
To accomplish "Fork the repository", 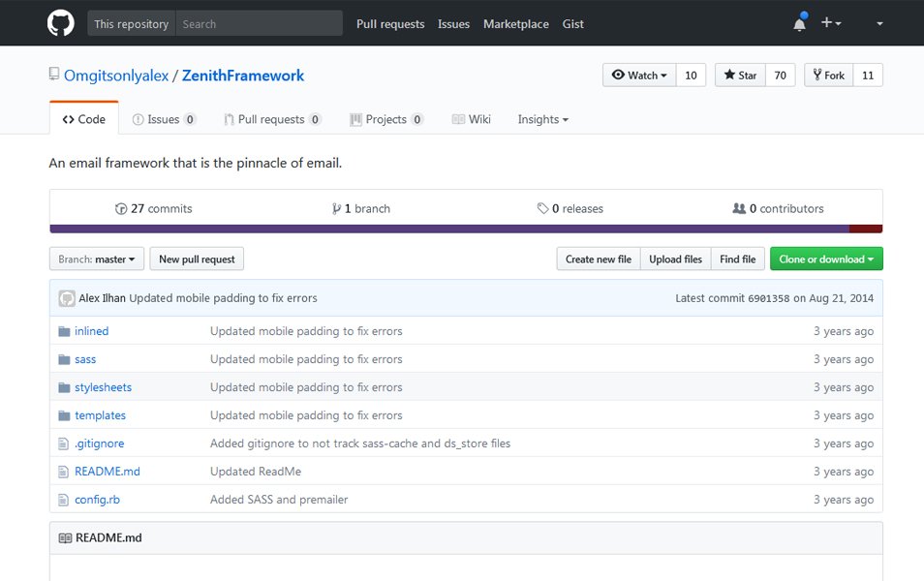I will pos(828,75).
